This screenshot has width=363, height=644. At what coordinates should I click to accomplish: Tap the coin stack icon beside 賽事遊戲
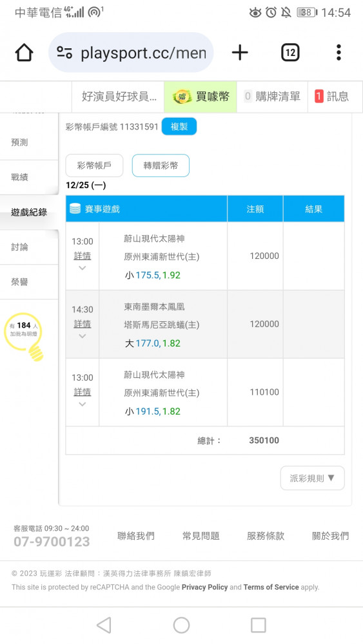tap(75, 209)
